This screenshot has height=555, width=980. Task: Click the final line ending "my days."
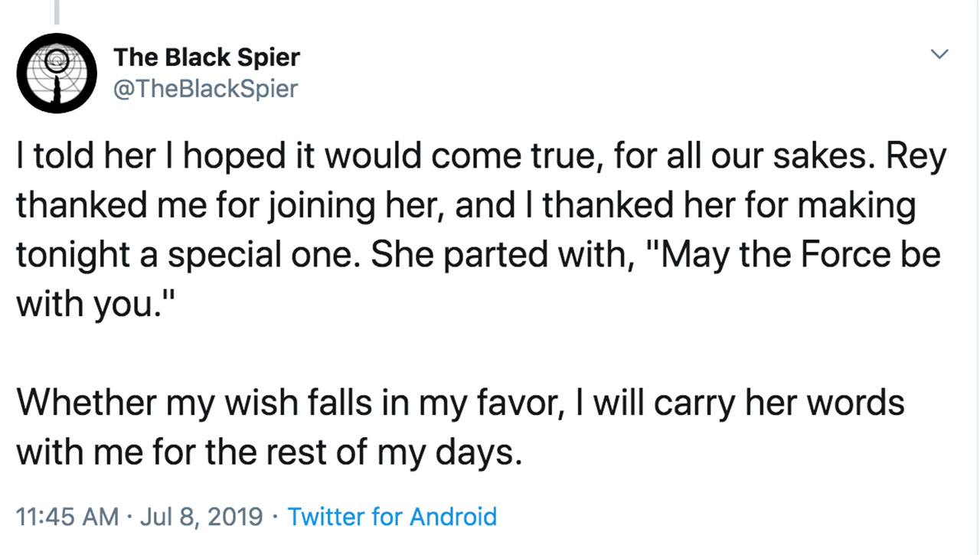point(268,451)
